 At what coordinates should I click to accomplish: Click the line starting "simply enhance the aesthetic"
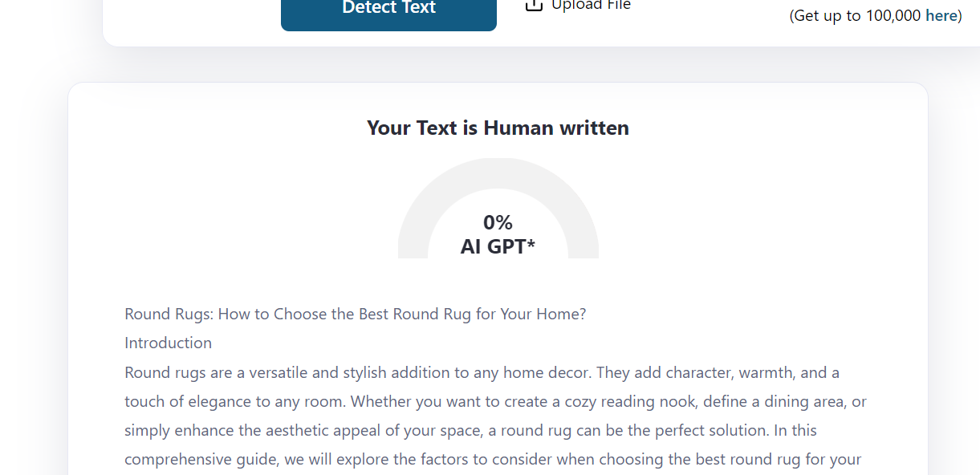[470, 430]
